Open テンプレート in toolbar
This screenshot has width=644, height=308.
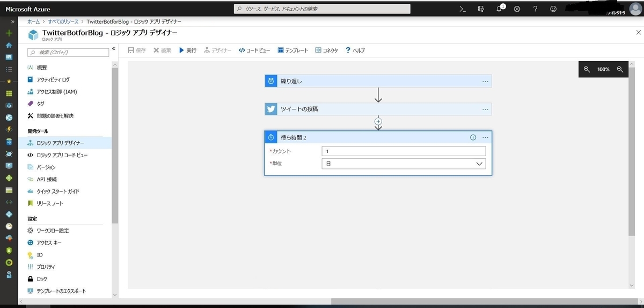click(x=293, y=50)
